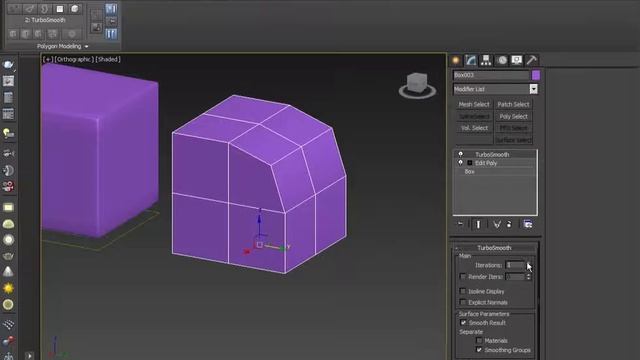
Task: Click highlighted bottom-right ribbon stack toggle icon
Action: pos(111,33)
